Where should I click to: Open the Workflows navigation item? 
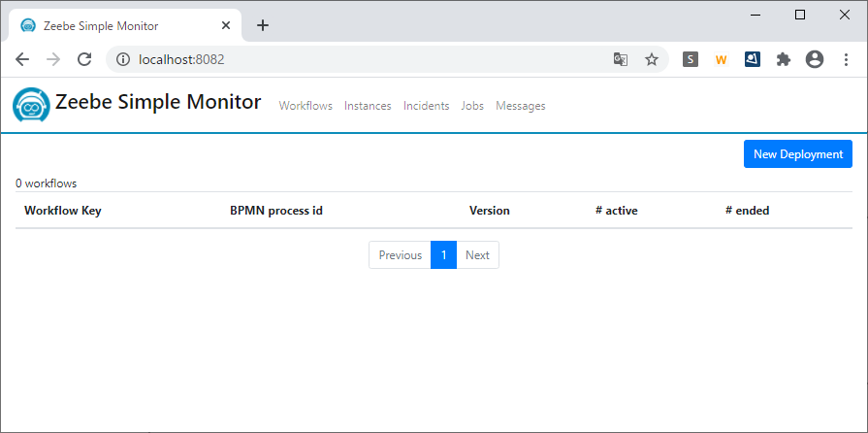click(305, 106)
